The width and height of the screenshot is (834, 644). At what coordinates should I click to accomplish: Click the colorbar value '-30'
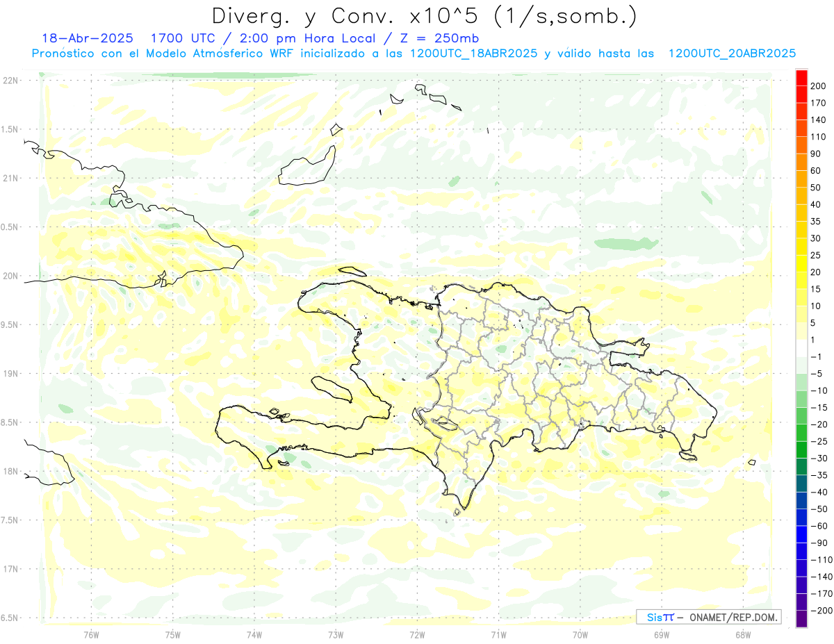click(818, 459)
